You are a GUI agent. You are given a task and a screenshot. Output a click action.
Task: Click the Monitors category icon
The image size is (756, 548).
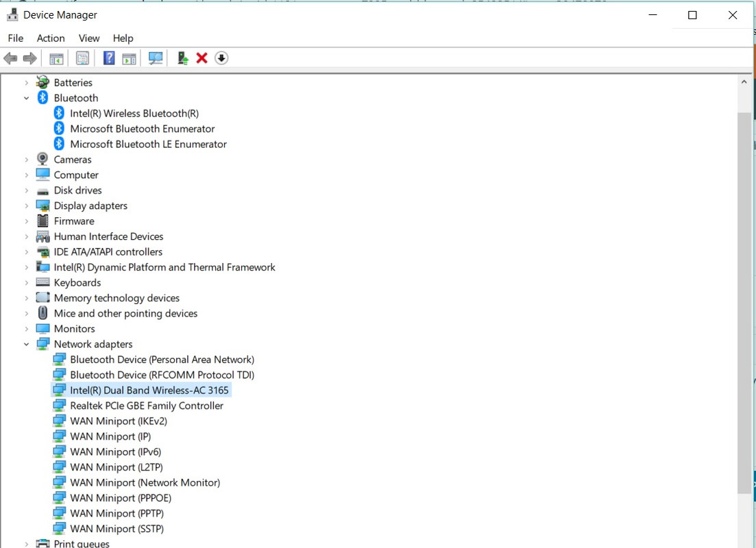pos(43,329)
